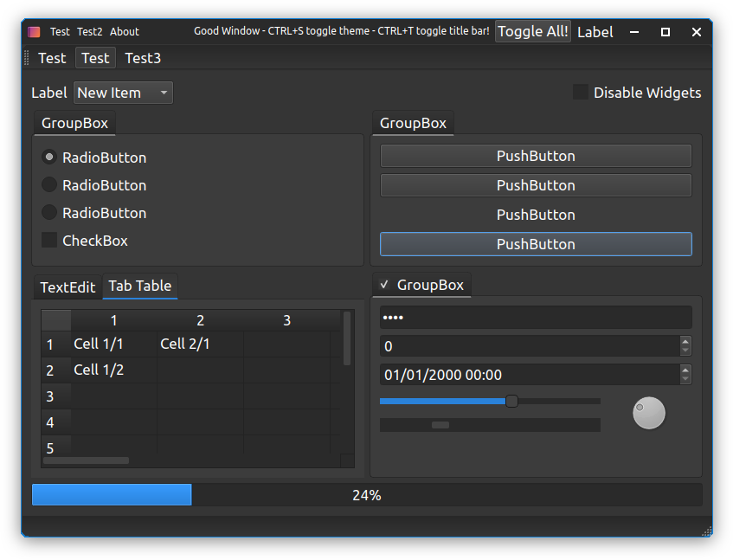This screenshot has width=733, height=560.
Task: Click the blue horizontal slider handle
Action: [x=511, y=401]
